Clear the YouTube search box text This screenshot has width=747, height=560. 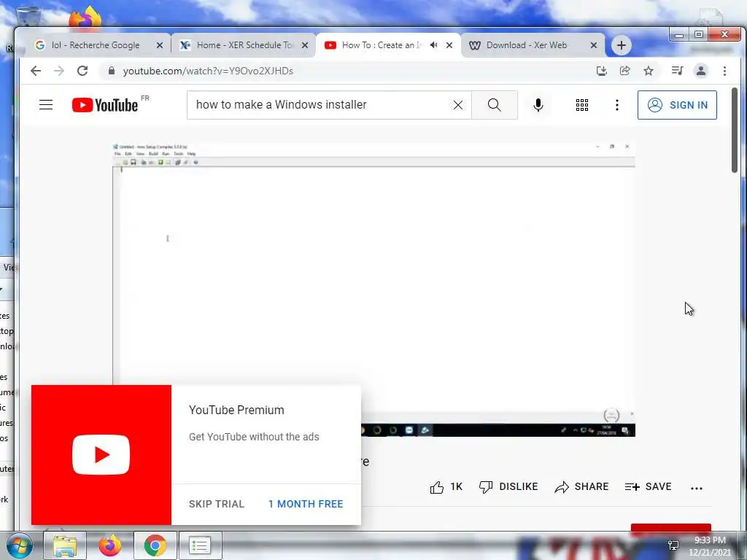click(458, 105)
